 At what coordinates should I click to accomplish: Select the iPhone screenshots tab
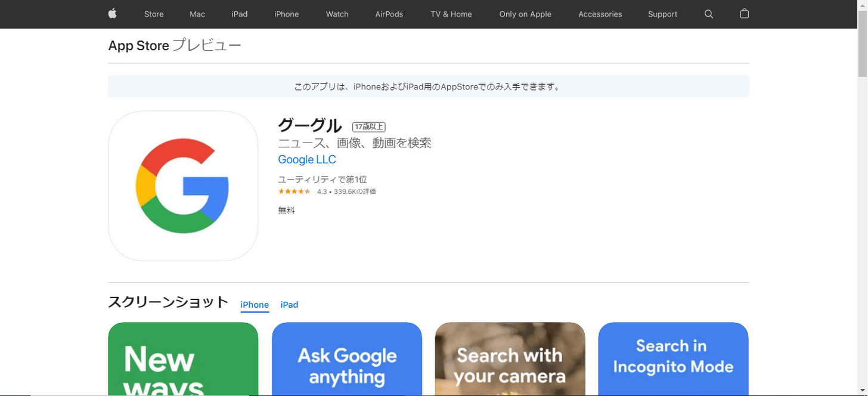tap(255, 305)
